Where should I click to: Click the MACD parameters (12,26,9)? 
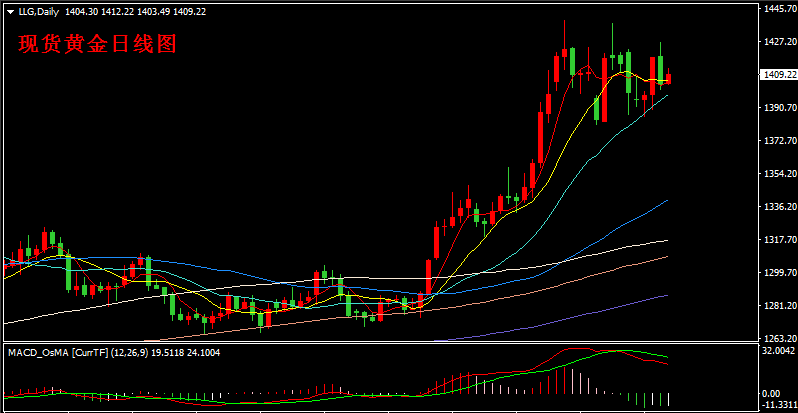click(x=129, y=352)
